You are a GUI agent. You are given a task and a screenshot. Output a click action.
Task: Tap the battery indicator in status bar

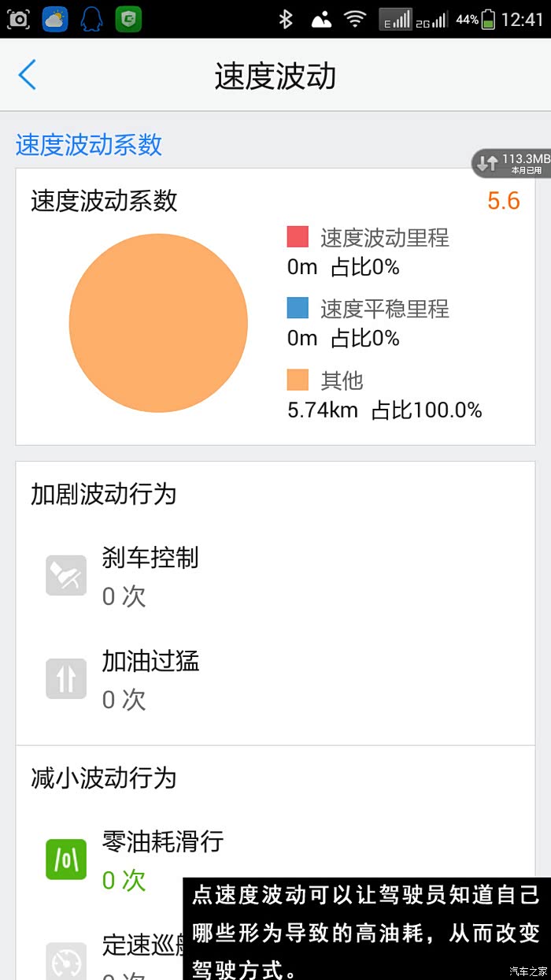point(488,19)
